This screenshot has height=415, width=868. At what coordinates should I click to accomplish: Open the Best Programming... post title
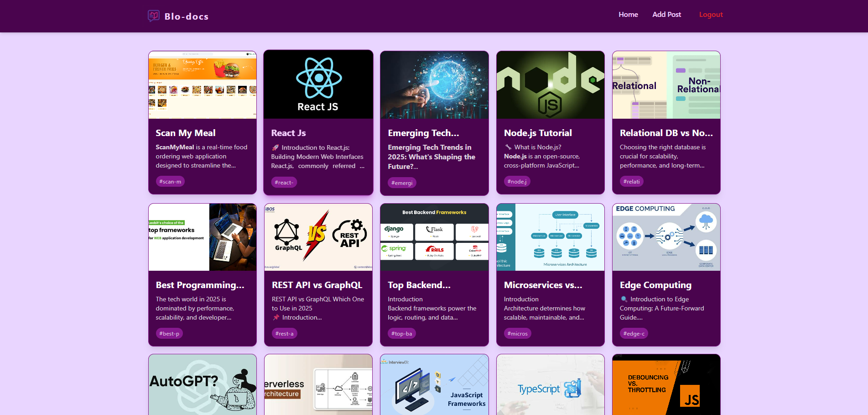[x=200, y=285]
